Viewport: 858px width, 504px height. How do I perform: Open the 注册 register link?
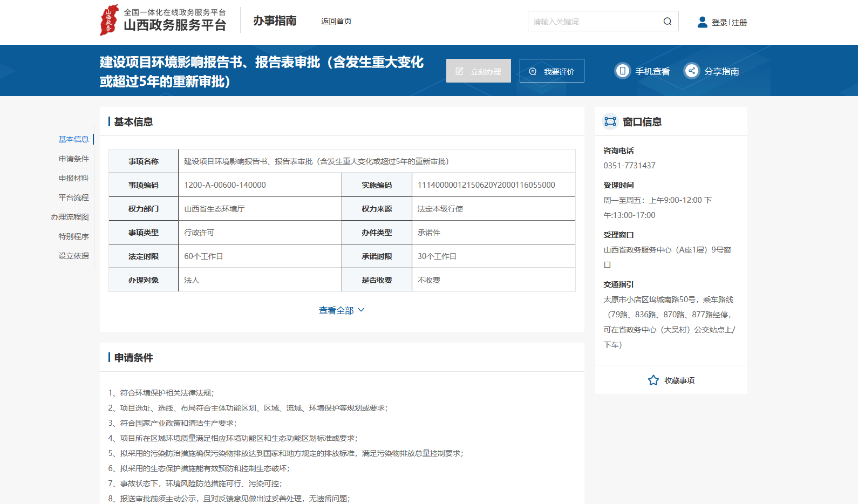point(740,23)
